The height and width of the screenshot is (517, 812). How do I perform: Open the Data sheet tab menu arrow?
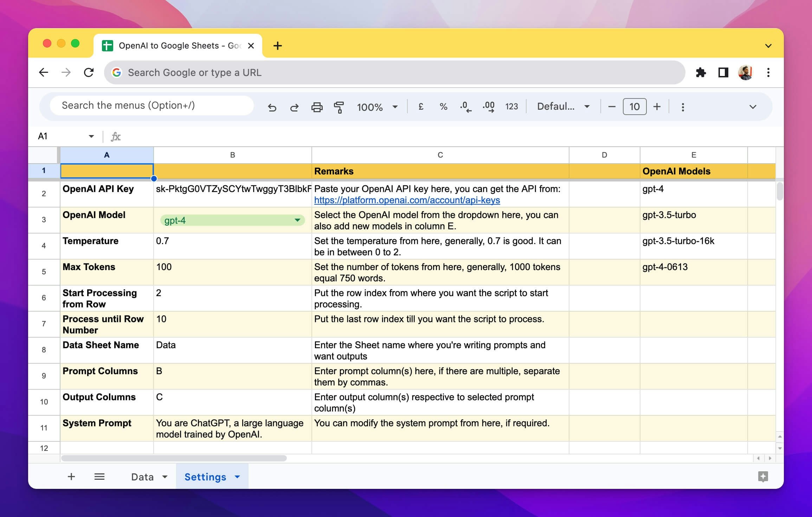pos(165,477)
